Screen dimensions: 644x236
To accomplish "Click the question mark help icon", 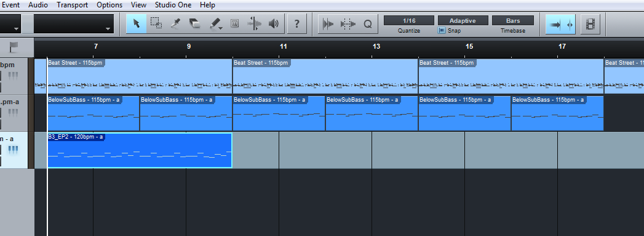I will 296,24.
